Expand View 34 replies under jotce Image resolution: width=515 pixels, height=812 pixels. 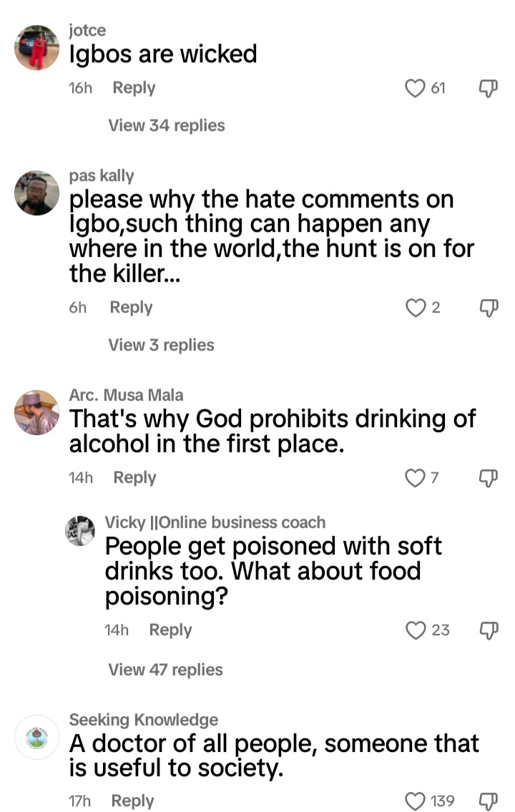[x=166, y=126]
